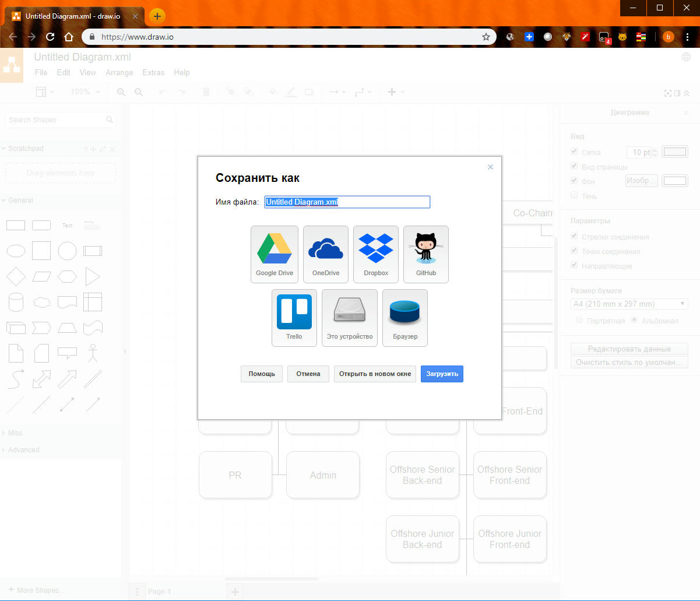The width and height of the screenshot is (700, 601).
Task: Open the connection arrow style dropdown
Action: [337, 92]
